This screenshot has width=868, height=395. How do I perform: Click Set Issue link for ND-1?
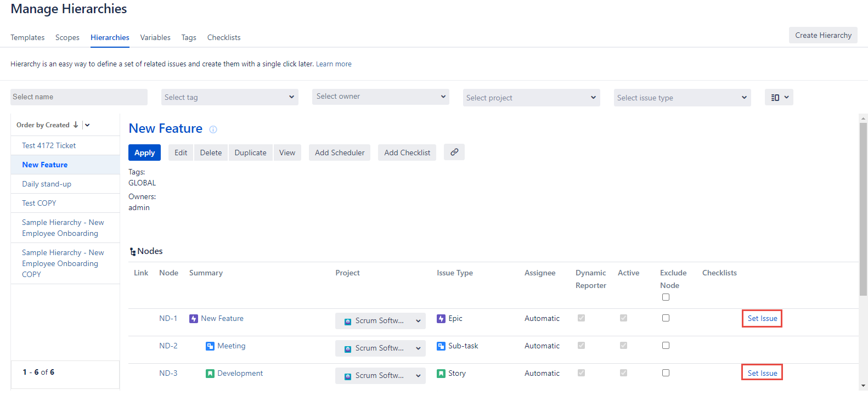[x=762, y=319]
